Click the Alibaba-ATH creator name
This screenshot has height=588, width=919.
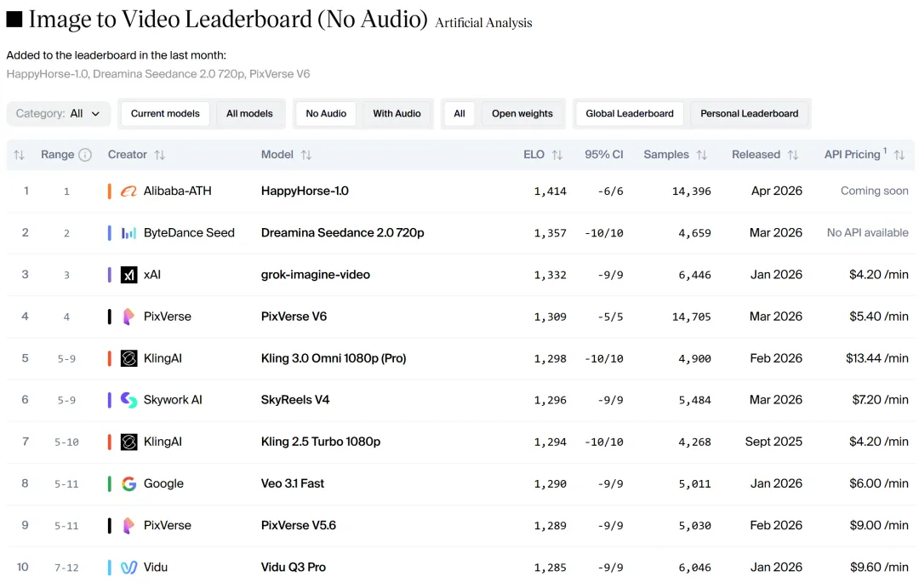click(178, 191)
